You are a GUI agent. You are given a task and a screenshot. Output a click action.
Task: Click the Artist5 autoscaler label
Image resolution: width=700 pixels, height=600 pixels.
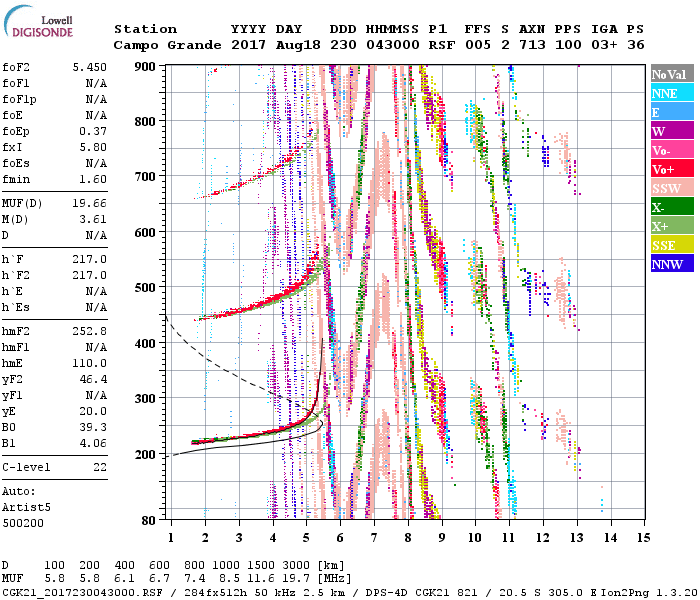26,508
